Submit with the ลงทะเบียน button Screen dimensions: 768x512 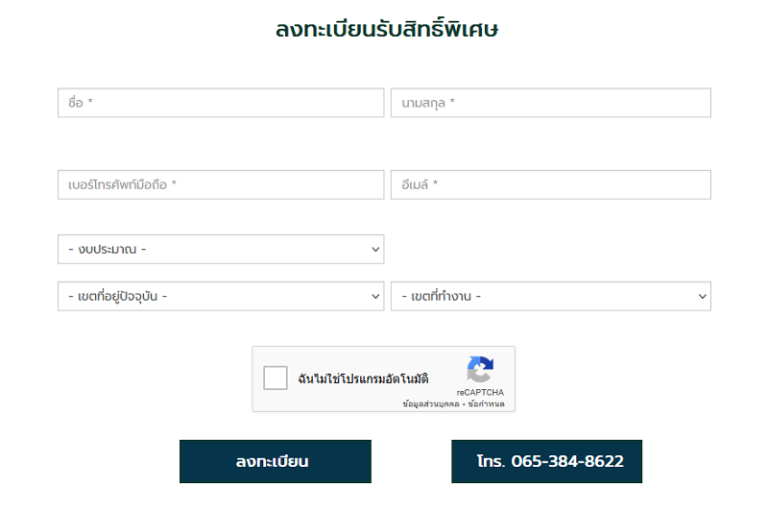(275, 461)
